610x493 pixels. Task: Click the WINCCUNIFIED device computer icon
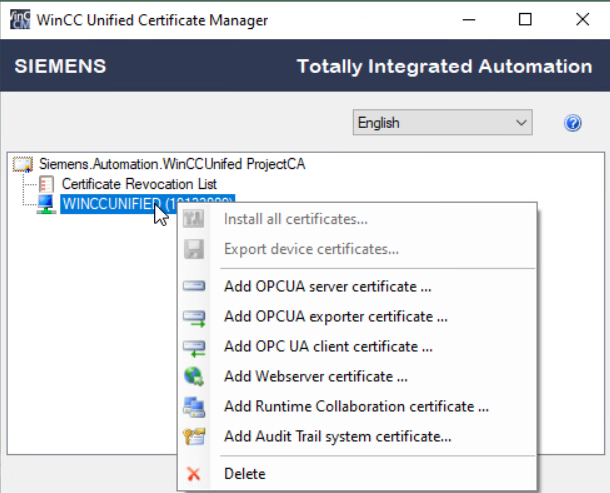pyautogui.click(x=46, y=204)
